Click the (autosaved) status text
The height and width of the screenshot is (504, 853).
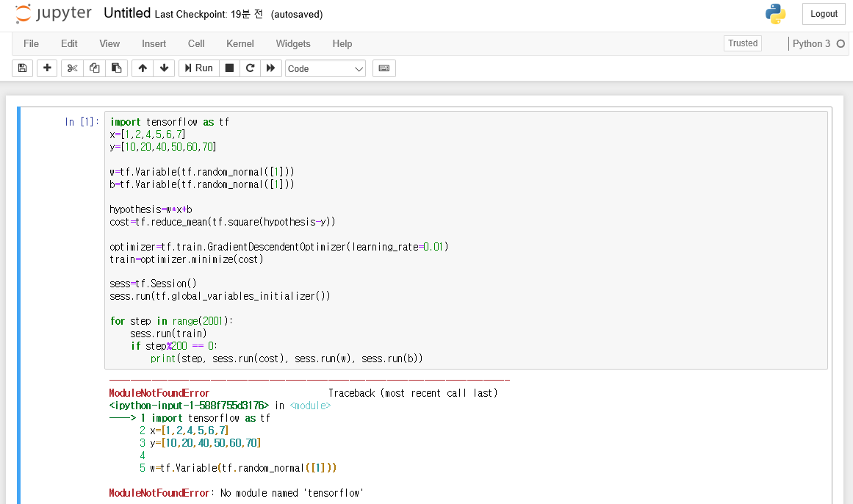(x=297, y=14)
